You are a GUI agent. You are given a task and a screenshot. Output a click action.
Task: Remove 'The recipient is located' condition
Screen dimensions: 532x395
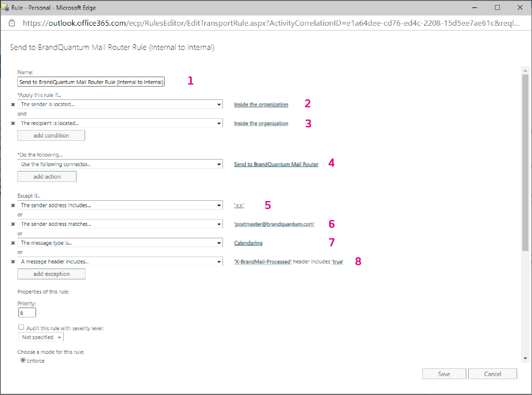[x=13, y=123]
